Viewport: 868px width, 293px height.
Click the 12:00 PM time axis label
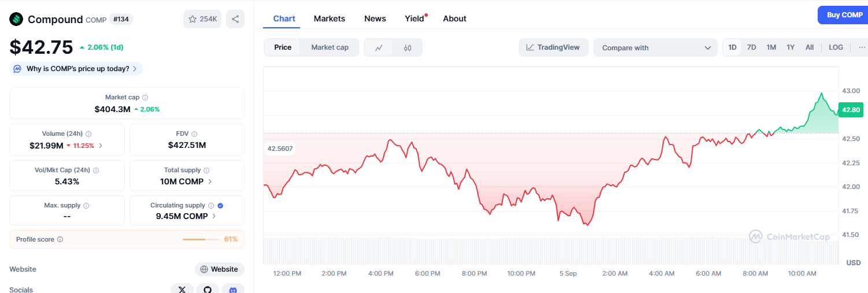[x=287, y=273]
